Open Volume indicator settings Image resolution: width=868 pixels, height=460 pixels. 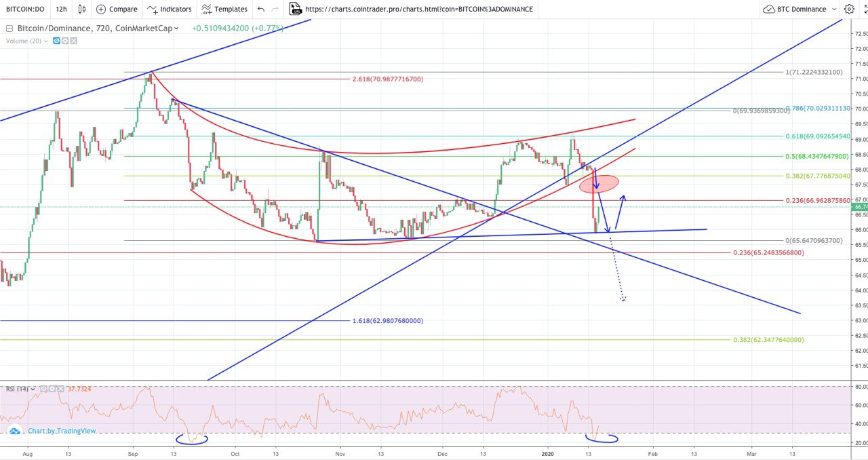(66, 41)
